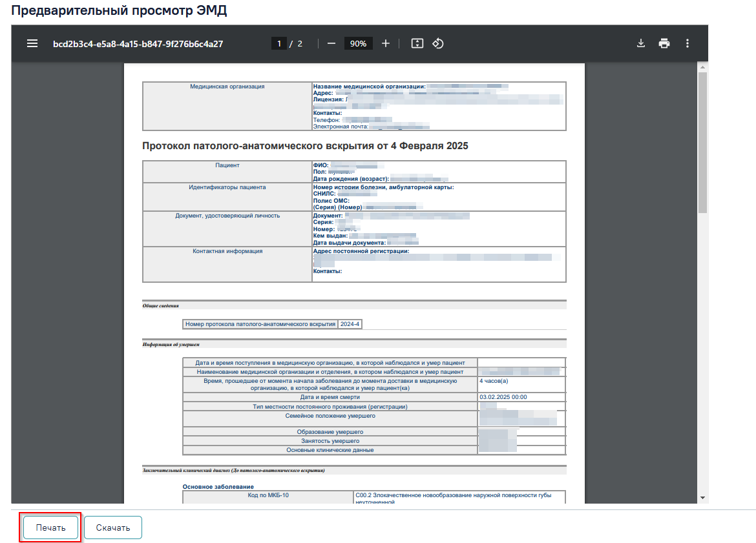Rotate the document counterclockwise
Image resolution: width=756 pixels, height=543 pixels.
pyautogui.click(x=438, y=43)
